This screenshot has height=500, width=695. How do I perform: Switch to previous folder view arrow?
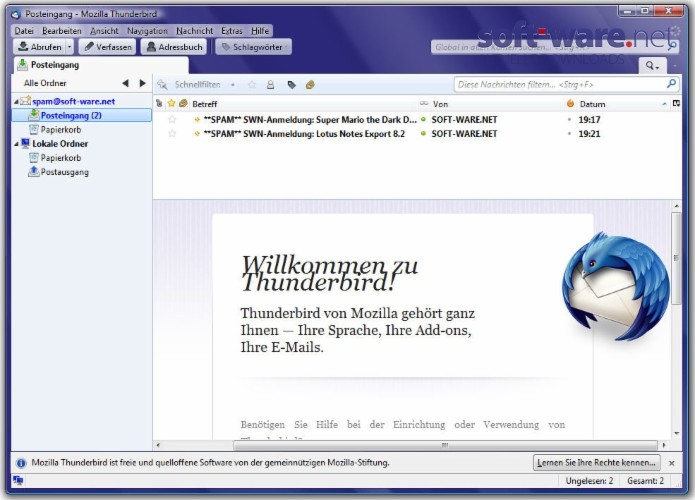coord(125,83)
